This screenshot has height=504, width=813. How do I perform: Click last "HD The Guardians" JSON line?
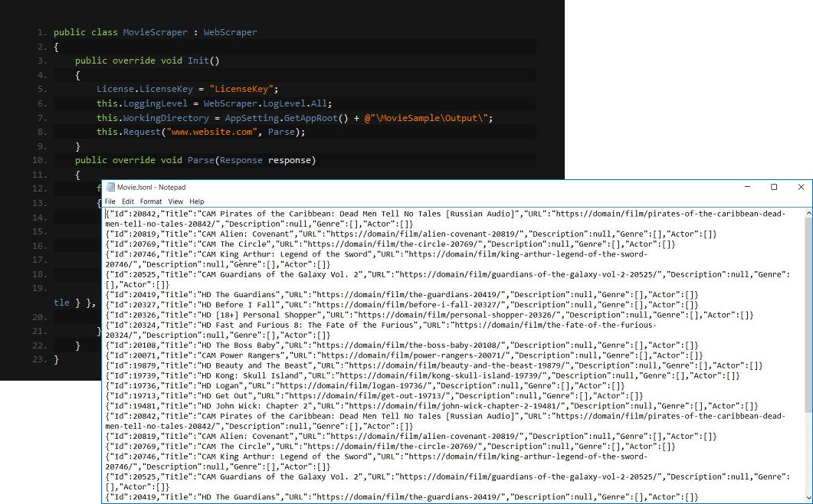(402, 497)
